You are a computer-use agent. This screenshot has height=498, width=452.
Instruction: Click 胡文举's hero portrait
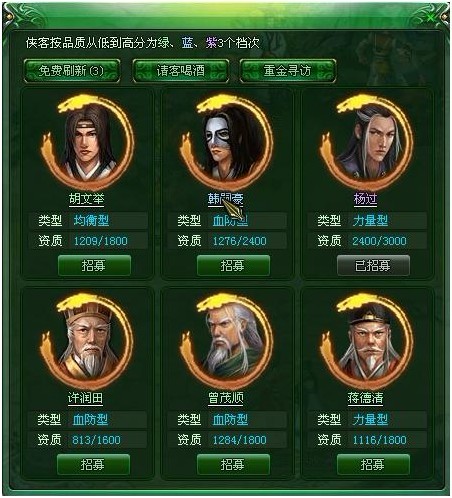87,143
